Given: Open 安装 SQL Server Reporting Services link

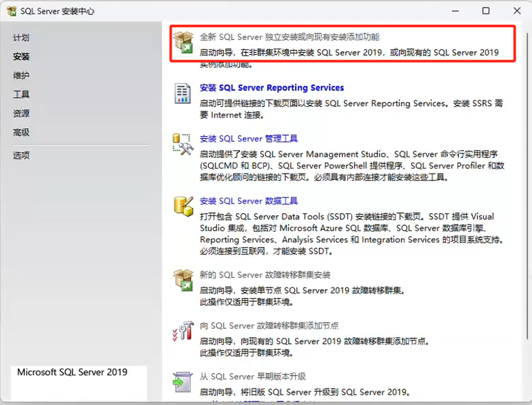Looking at the screenshot, I should [272, 88].
